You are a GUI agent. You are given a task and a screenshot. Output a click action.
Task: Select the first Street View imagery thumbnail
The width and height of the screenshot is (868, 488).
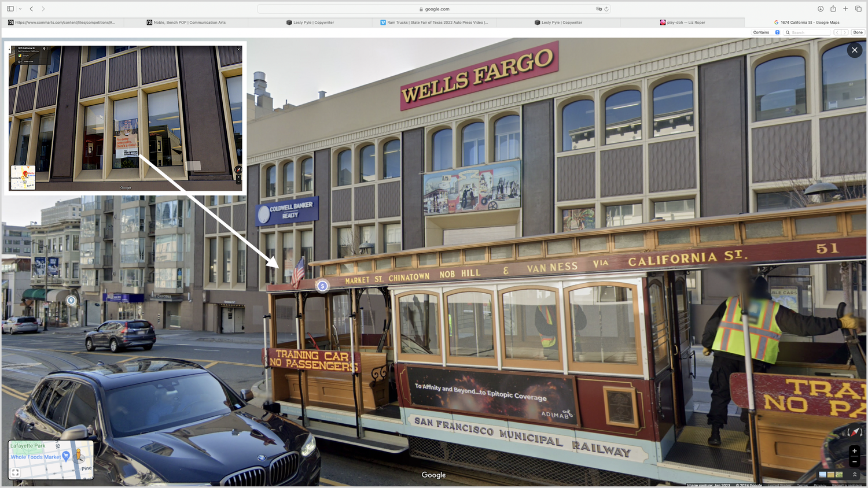[x=823, y=475]
